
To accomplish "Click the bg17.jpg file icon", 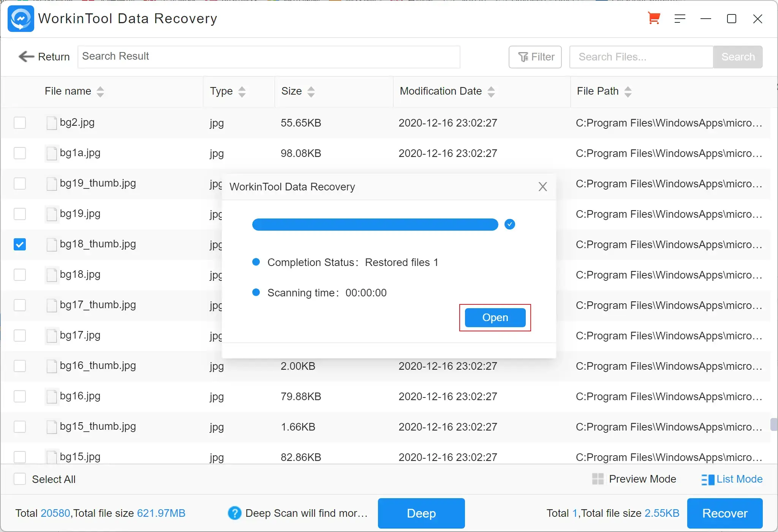I will [x=52, y=336].
